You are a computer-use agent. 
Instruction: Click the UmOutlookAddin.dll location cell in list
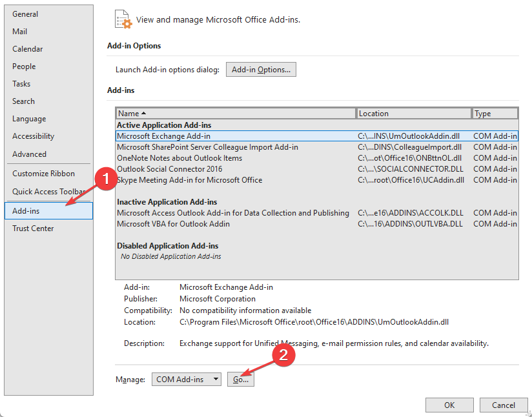point(409,136)
